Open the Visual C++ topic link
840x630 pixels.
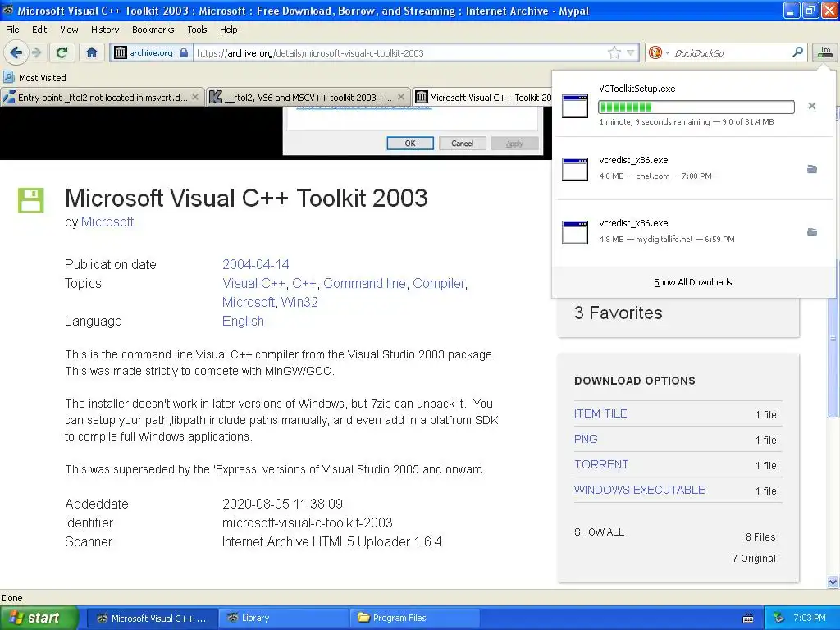(253, 283)
